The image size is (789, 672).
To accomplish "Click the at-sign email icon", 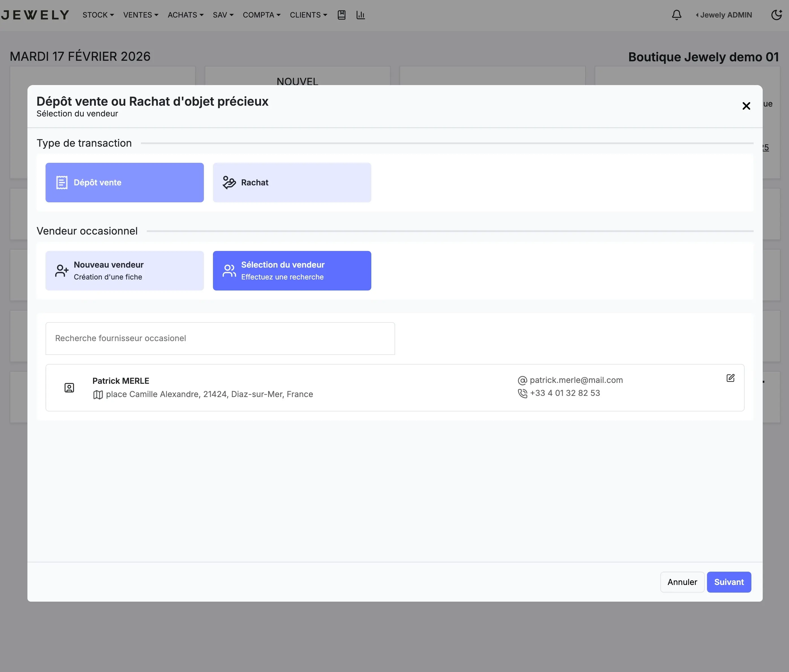I will pos(522,381).
